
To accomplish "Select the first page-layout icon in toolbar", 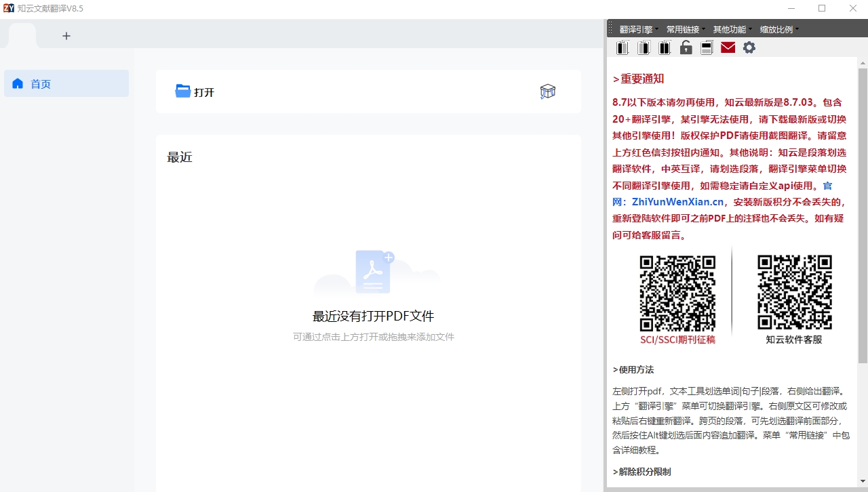I will click(x=622, y=47).
